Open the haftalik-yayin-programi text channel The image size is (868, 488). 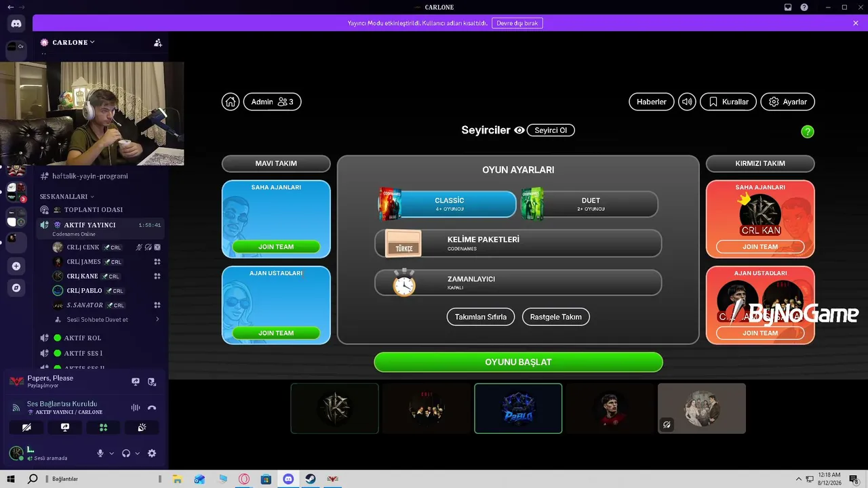click(x=100, y=176)
